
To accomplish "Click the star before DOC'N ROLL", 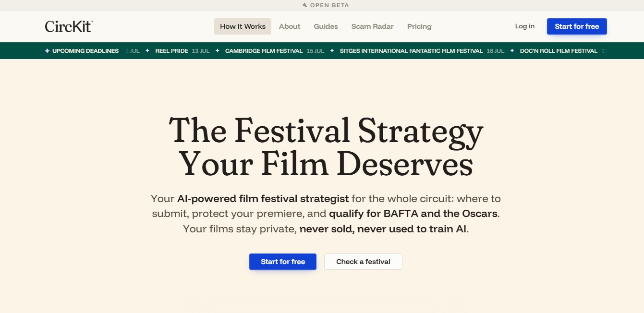I will (512, 51).
